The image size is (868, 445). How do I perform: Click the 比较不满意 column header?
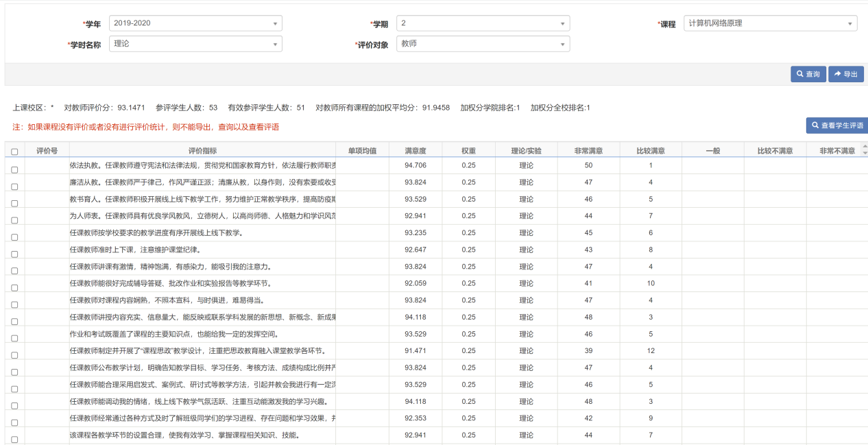pyautogui.click(x=775, y=150)
